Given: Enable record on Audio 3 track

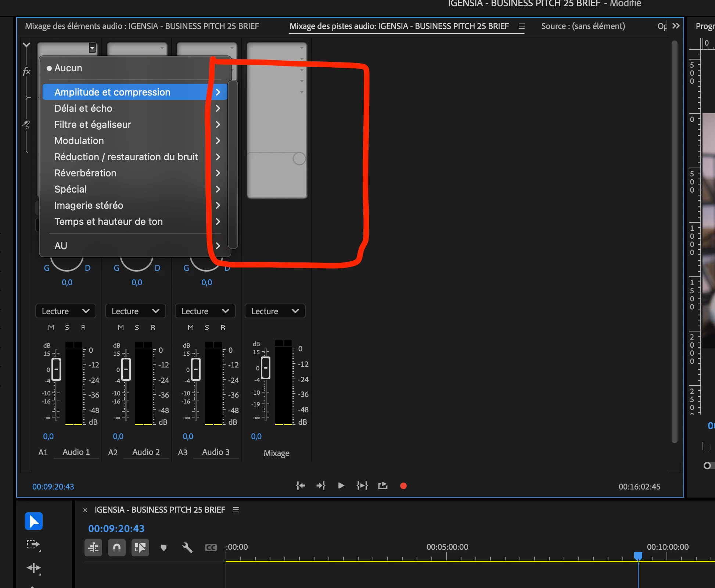Looking at the screenshot, I should click(223, 327).
